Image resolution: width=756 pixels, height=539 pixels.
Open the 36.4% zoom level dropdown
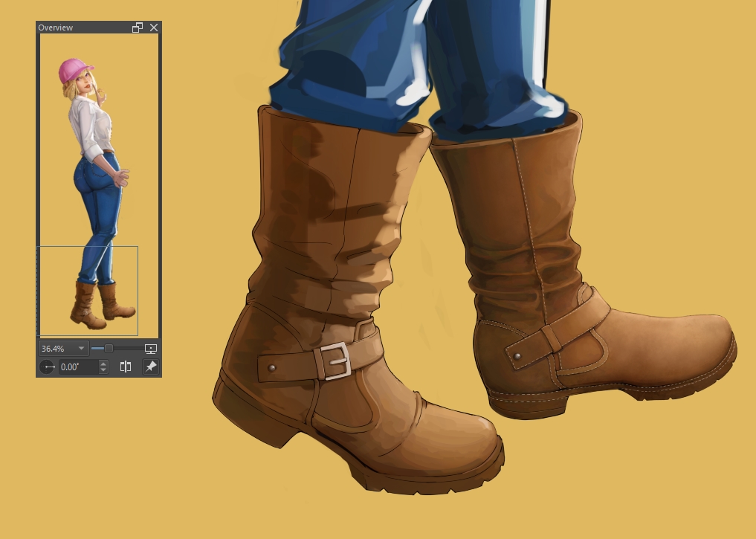click(63, 348)
